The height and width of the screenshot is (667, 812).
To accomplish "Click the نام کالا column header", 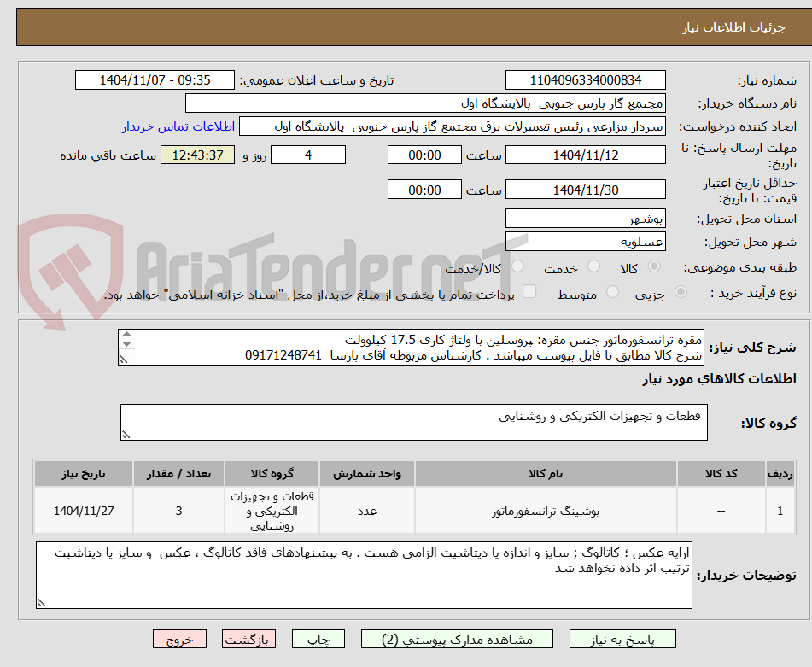I will coord(546,473).
